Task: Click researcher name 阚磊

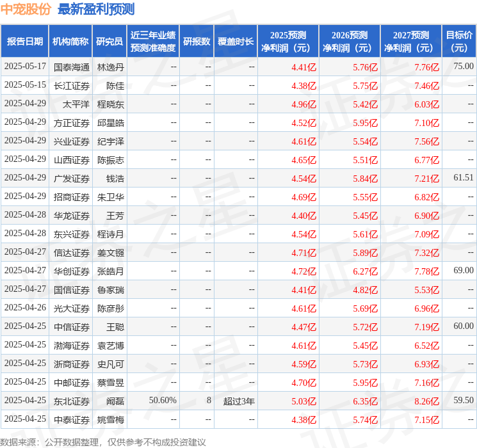Action: [115, 401]
